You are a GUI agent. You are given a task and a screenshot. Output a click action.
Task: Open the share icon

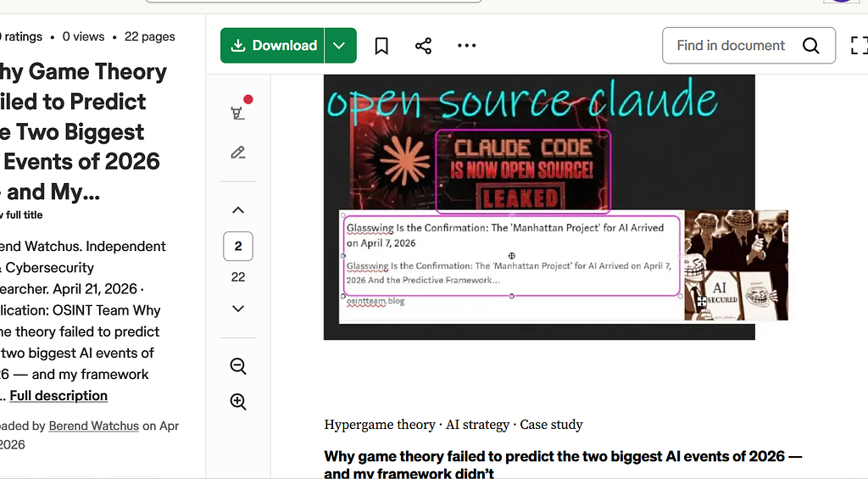point(424,46)
